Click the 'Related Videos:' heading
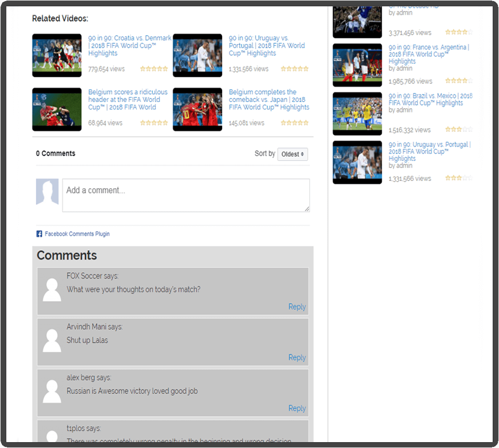Screen dimensions: 499x448 pos(60,19)
